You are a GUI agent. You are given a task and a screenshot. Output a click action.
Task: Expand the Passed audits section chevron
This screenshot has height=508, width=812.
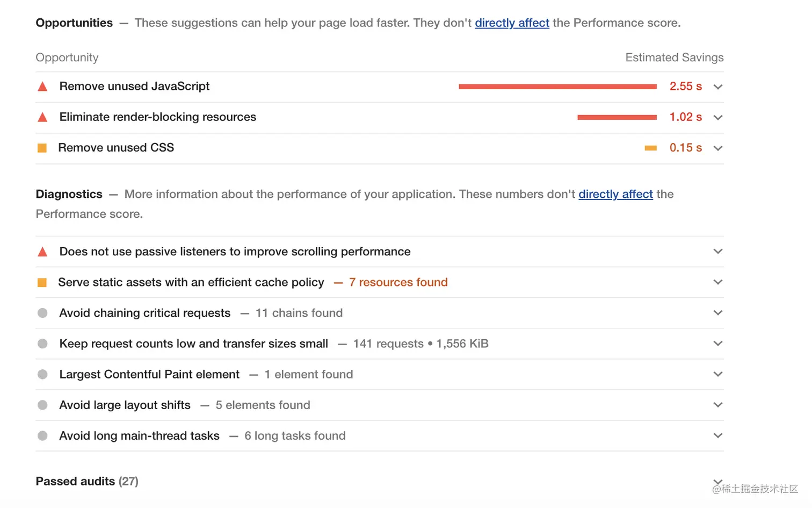(718, 481)
